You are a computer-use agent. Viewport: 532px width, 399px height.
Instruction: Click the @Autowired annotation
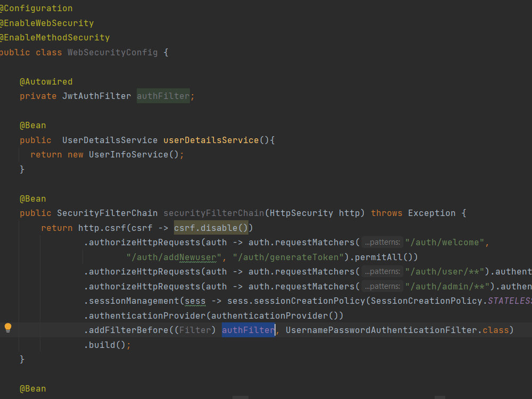pos(46,82)
